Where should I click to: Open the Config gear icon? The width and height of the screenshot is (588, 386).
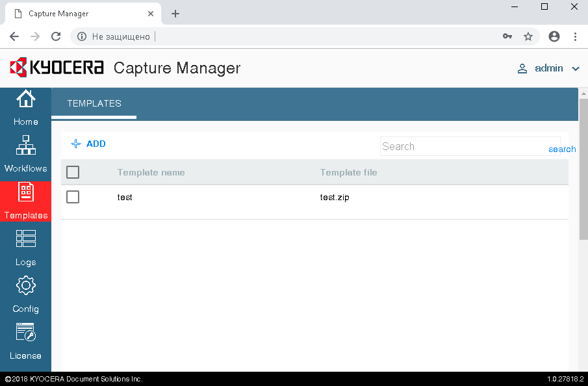click(x=25, y=285)
